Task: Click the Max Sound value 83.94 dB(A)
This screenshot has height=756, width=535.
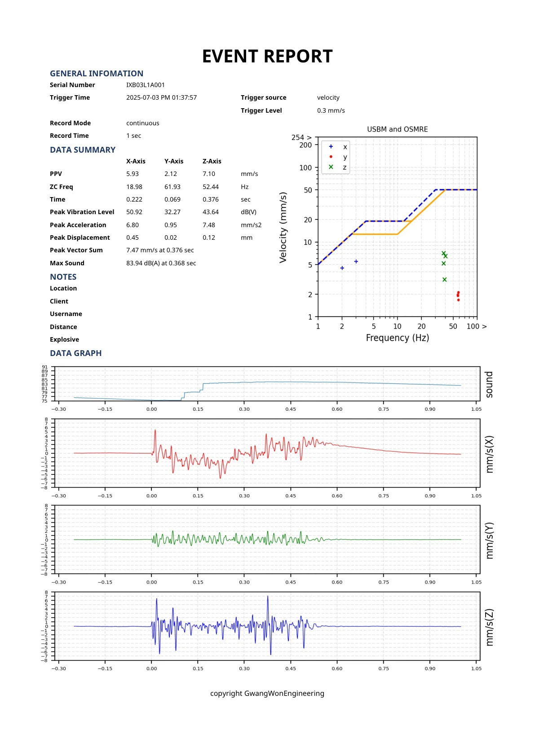Action: click(161, 263)
